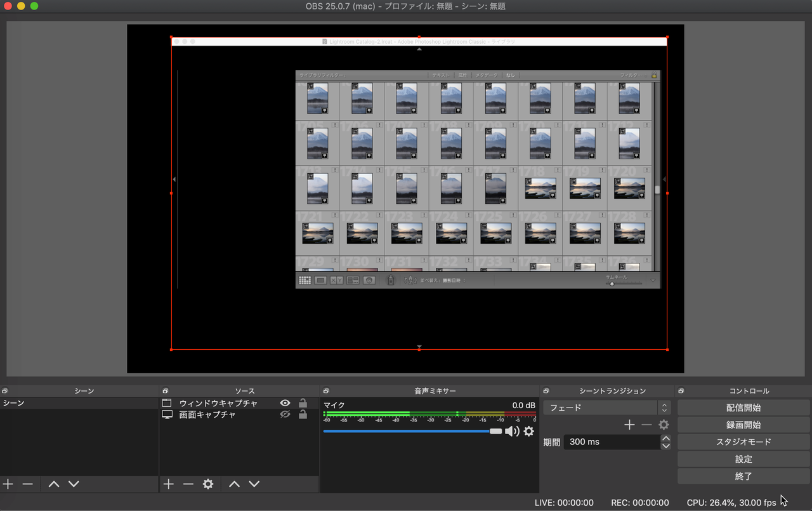Image resolution: width=812 pixels, height=511 pixels.
Task: Click 終了 to exit OBS
Action: coord(743,476)
